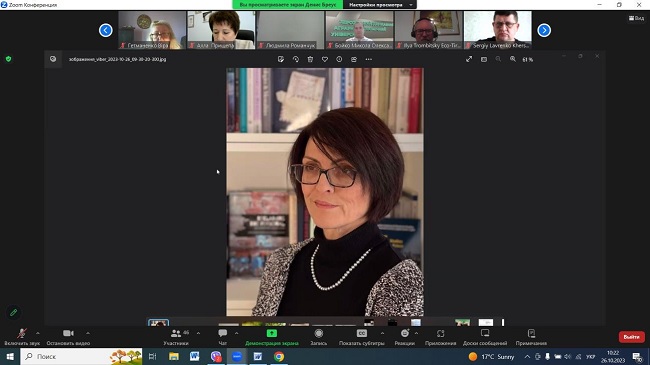Expand the audio options arrow next to microphone
The width and height of the screenshot is (650, 365).
click(x=38, y=333)
